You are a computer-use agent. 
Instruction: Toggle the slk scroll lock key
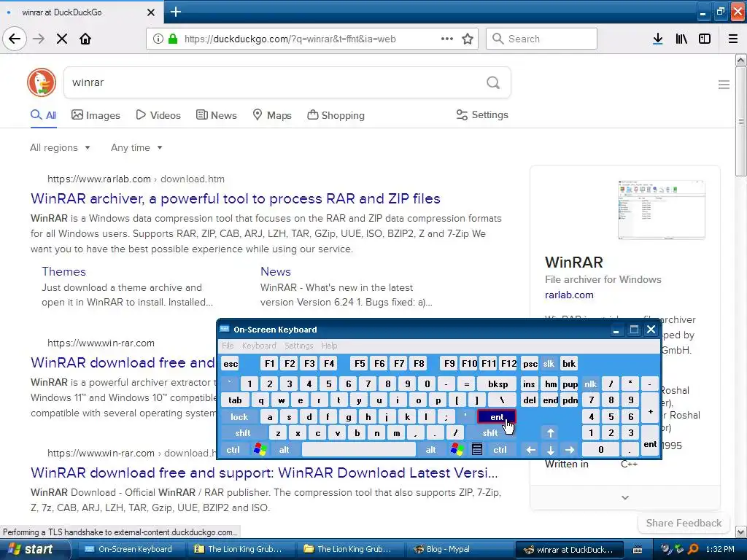[x=549, y=364]
